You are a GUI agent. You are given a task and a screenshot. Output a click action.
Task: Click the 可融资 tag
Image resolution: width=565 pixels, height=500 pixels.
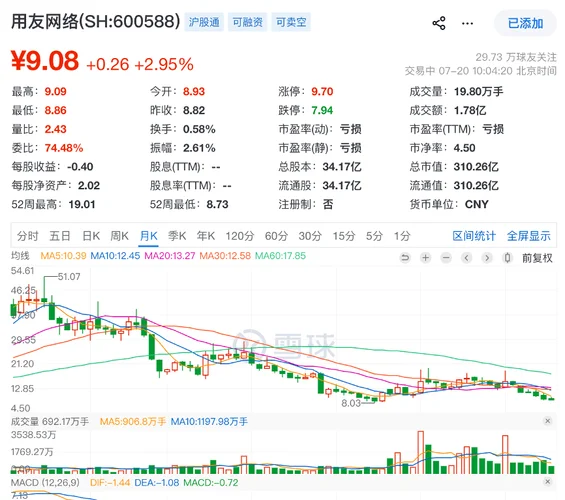click(248, 22)
